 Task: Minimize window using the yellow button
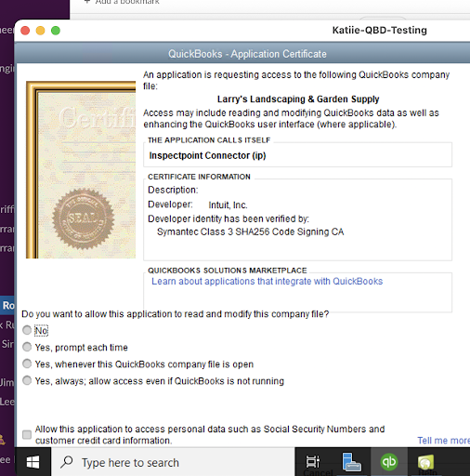[40, 31]
